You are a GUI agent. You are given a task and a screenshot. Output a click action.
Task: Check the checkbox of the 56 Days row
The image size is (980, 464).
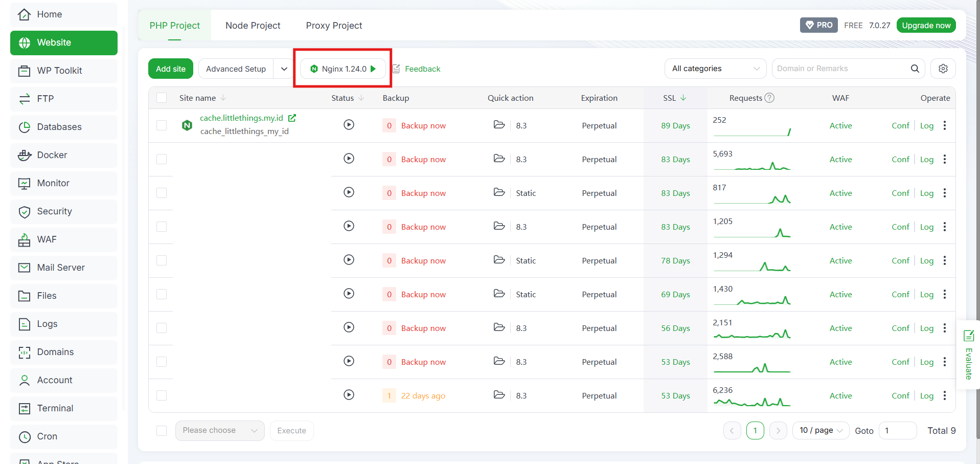(162, 328)
